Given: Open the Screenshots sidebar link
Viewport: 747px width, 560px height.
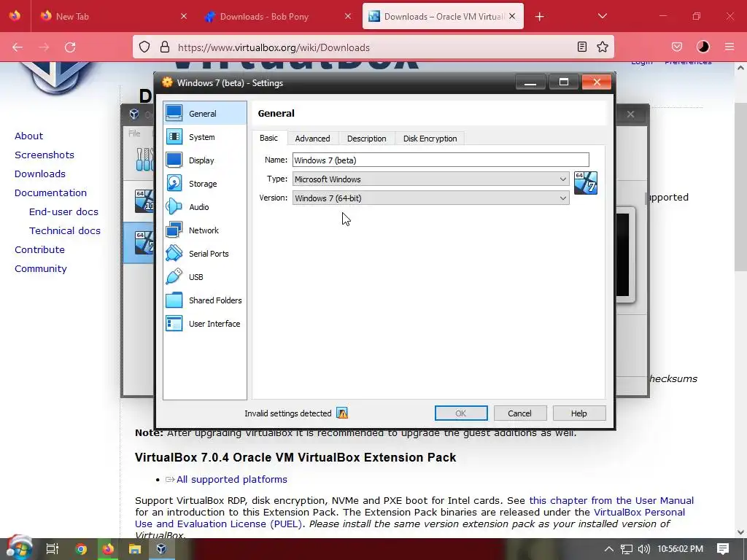Looking at the screenshot, I should (x=44, y=155).
